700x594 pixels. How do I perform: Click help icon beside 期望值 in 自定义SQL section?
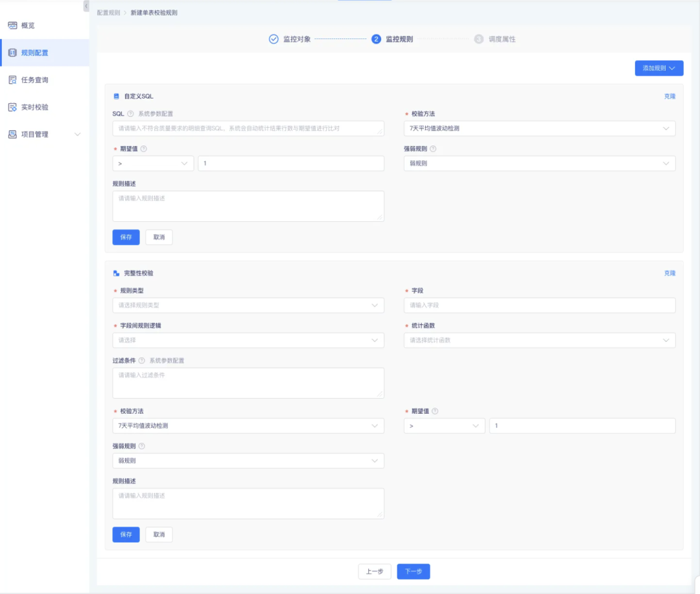pyautogui.click(x=144, y=148)
